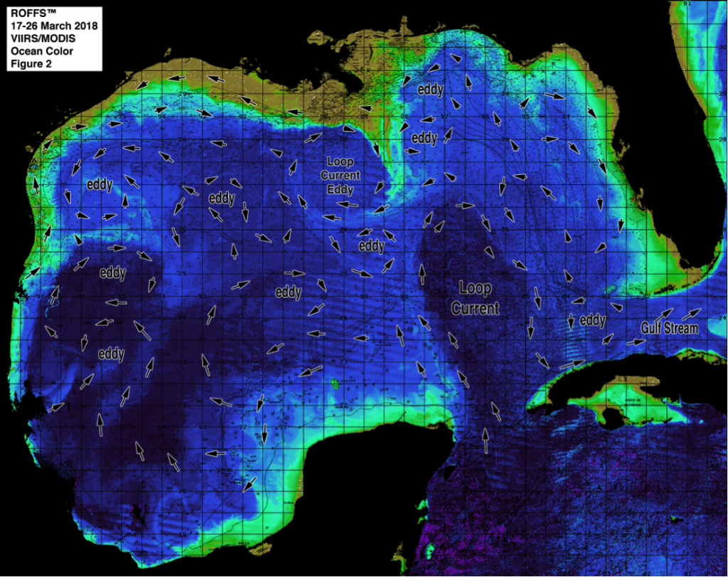Click the "Gulf Stream" label

(669, 329)
